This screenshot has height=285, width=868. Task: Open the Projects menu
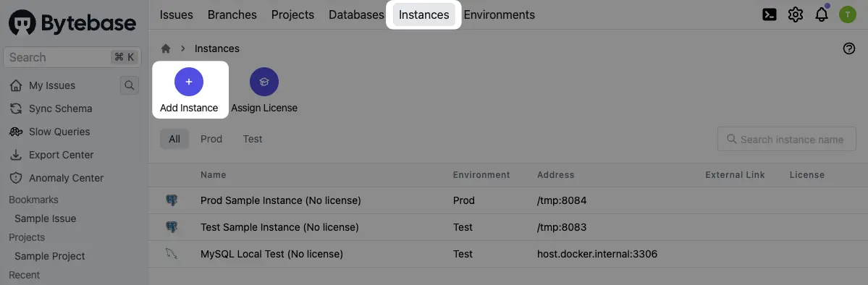[x=292, y=15]
